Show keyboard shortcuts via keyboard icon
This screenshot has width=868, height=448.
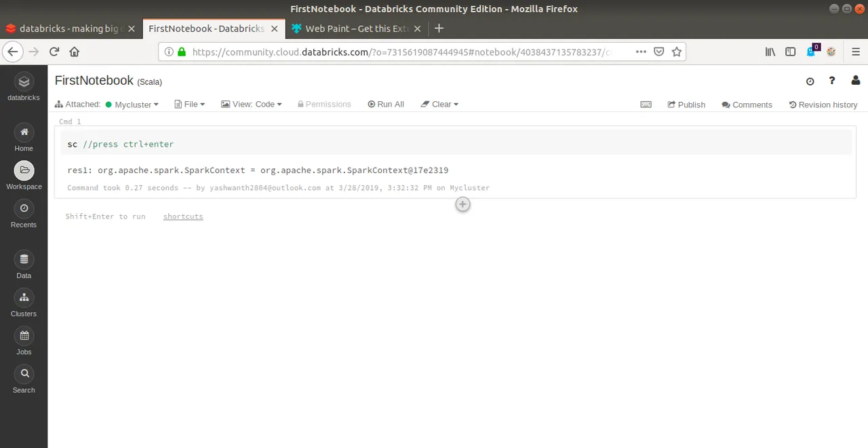coord(646,105)
